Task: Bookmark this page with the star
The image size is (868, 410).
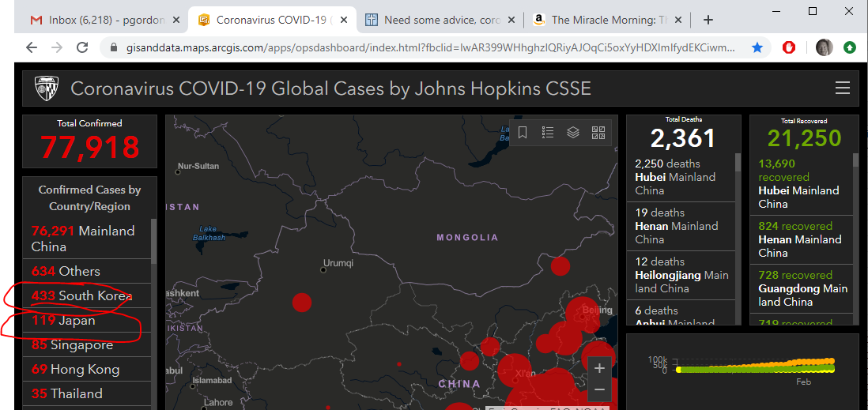Action: tap(758, 47)
